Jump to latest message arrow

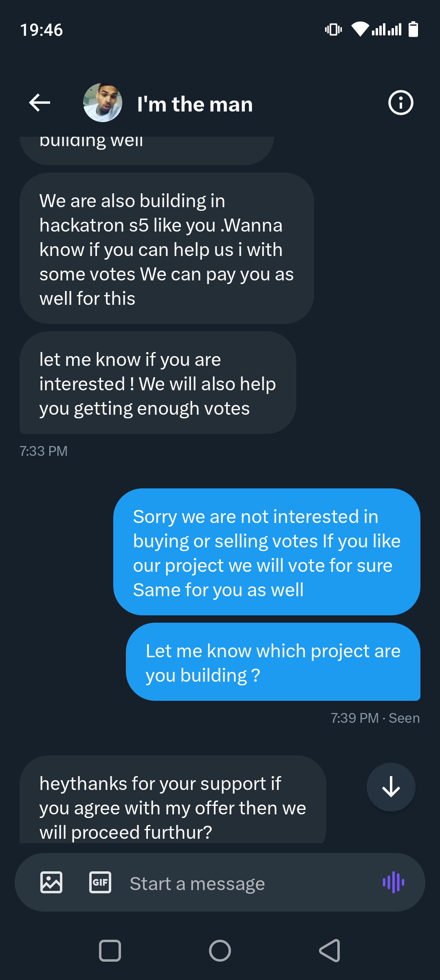[x=391, y=787]
